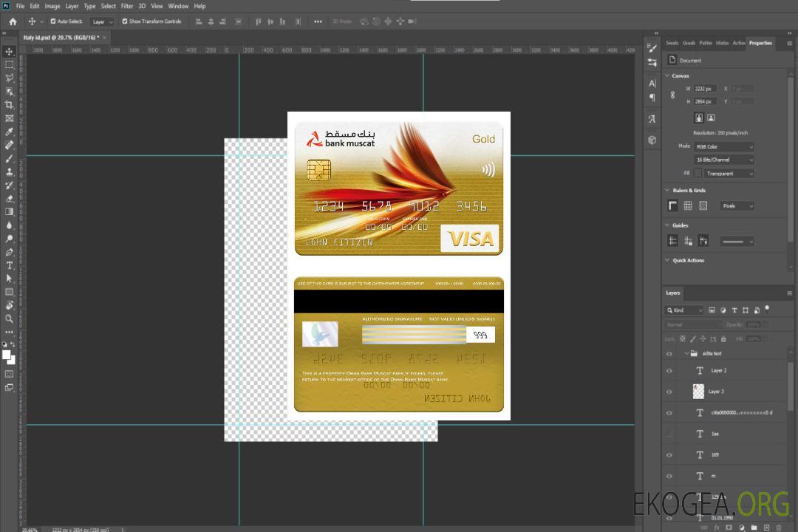798x532 pixels.
Task: Collapse the 'edite text' layer group
Action: (686, 353)
